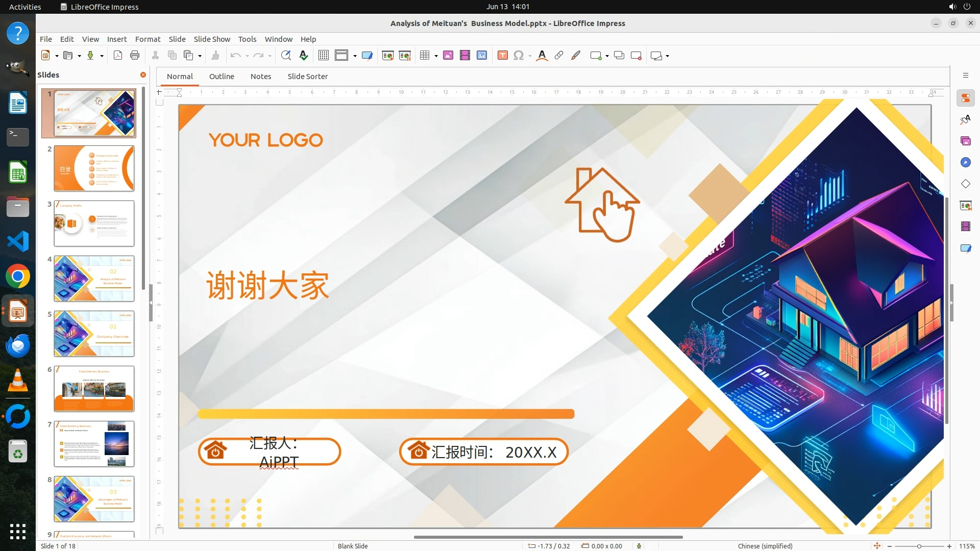Image resolution: width=980 pixels, height=551 pixels.
Task: Toggle the Display Grid button
Action: click(324, 56)
